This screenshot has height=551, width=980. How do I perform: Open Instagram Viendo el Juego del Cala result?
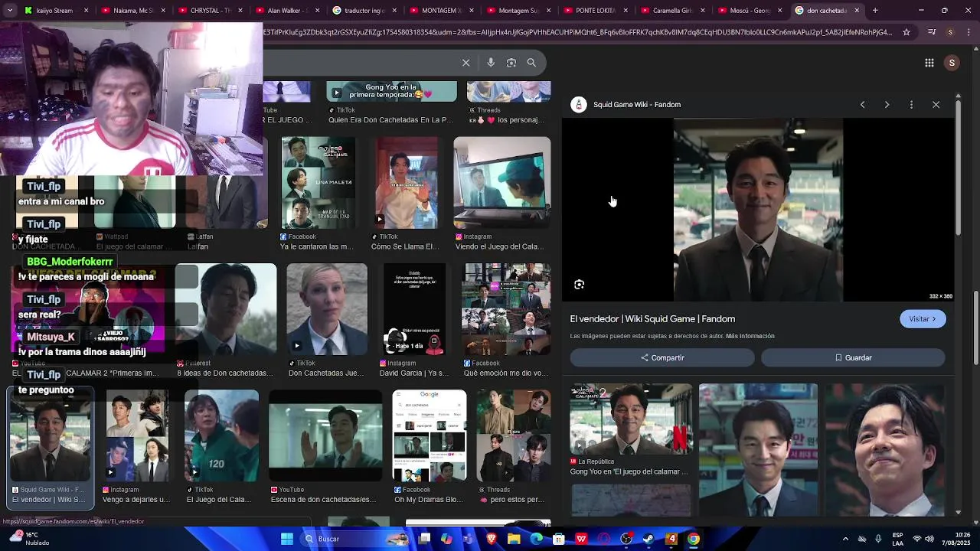tap(502, 183)
